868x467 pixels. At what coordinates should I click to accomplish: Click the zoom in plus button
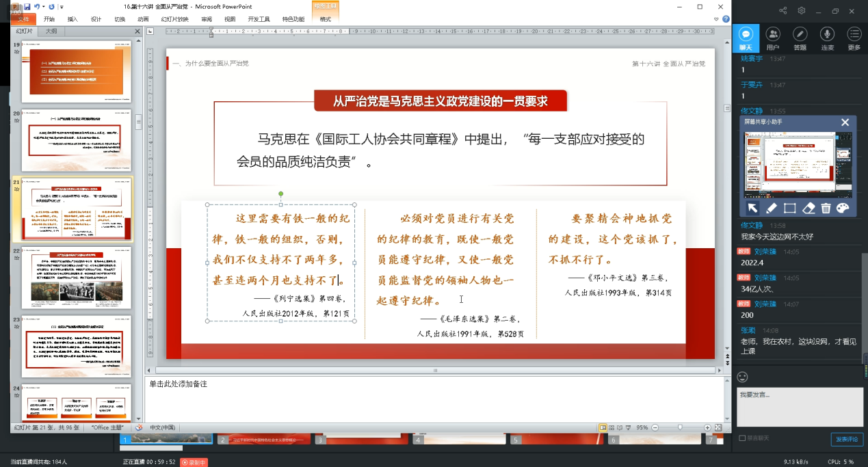click(709, 427)
